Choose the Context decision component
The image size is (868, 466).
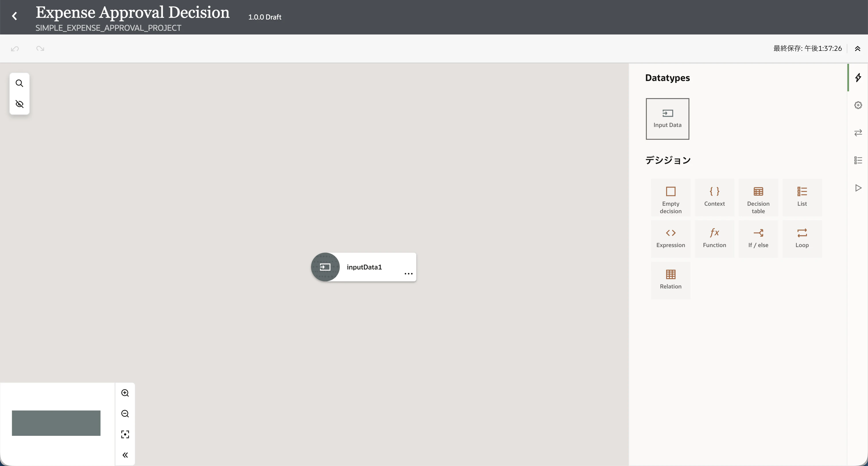coord(714,198)
